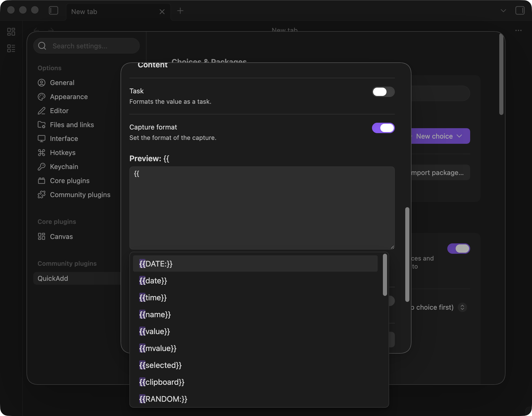Click the Core plugins box icon
Screen dimensions: 532x416
click(42, 181)
